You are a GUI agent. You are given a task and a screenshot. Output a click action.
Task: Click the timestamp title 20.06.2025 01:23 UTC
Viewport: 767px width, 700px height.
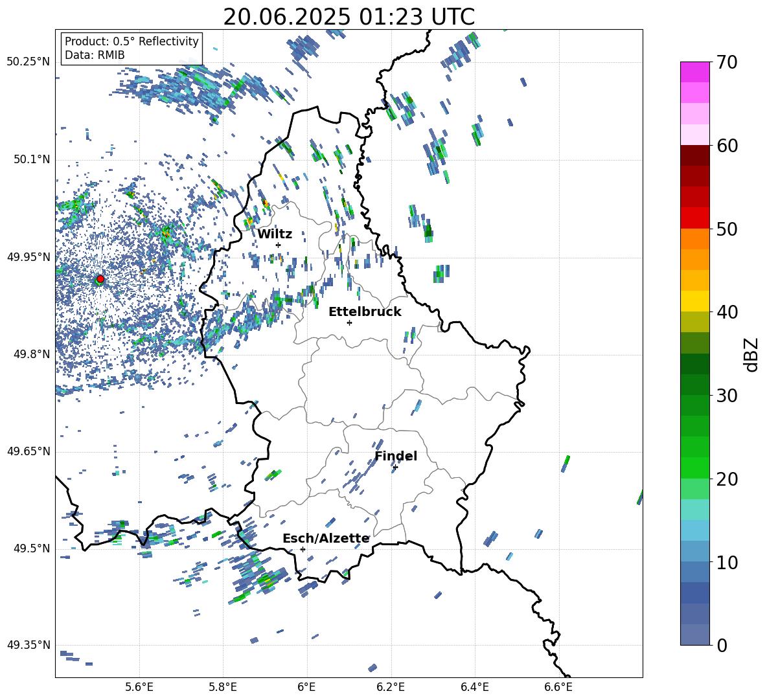click(349, 17)
